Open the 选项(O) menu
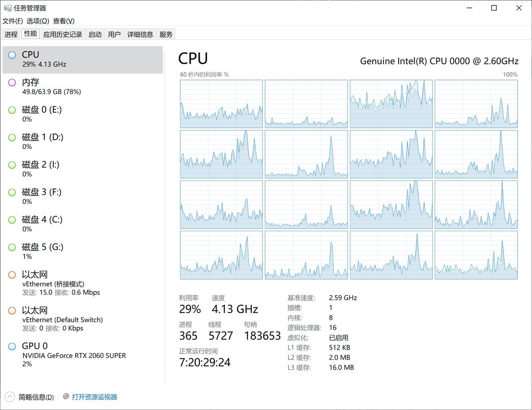532x410 pixels. (38, 21)
